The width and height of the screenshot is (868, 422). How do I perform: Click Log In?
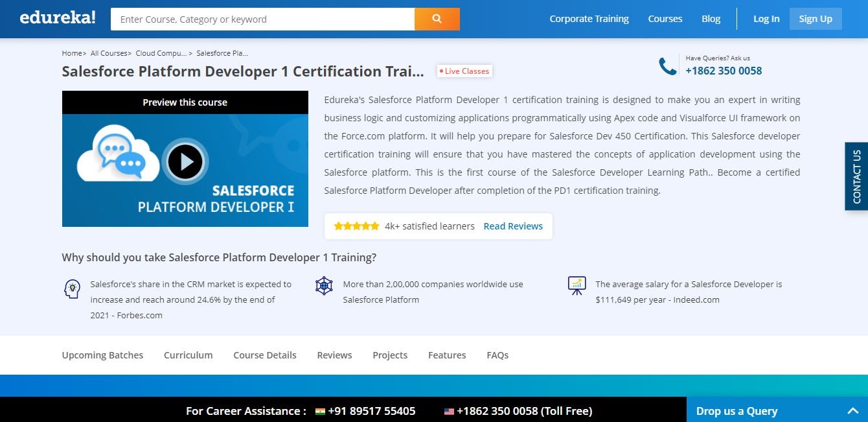tap(766, 19)
